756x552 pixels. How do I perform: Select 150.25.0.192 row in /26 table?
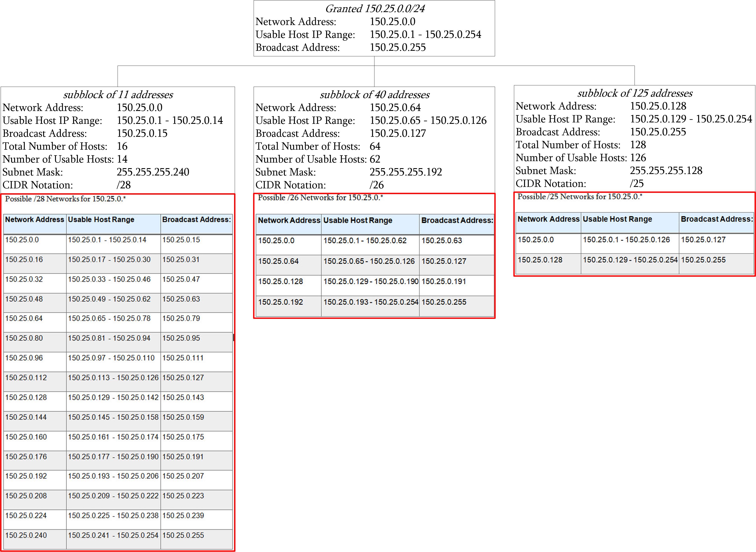tap(281, 302)
